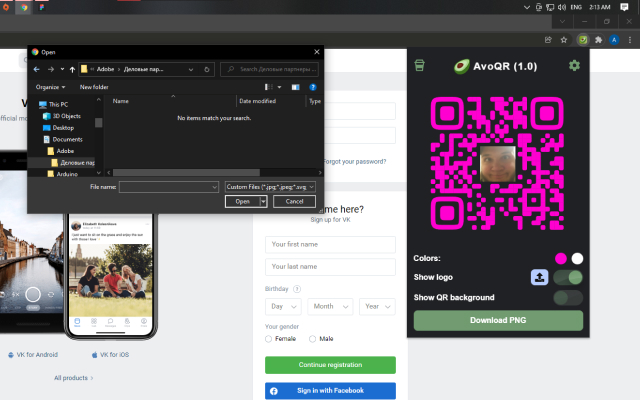Open the Month birthday dropdown
Viewport: 640px width, 400px height.
tap(330, 307)
